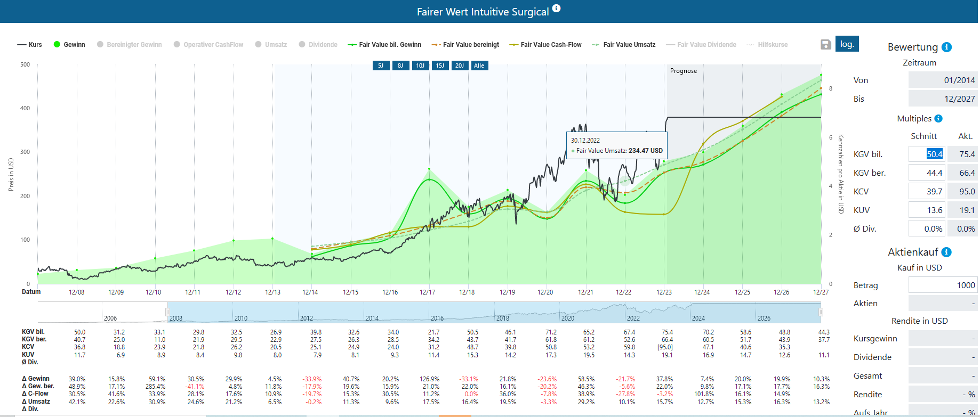This screenshot has width=980, height=417.
Task: Switch the chart to log. scale
Action: [x=847, y=44]
